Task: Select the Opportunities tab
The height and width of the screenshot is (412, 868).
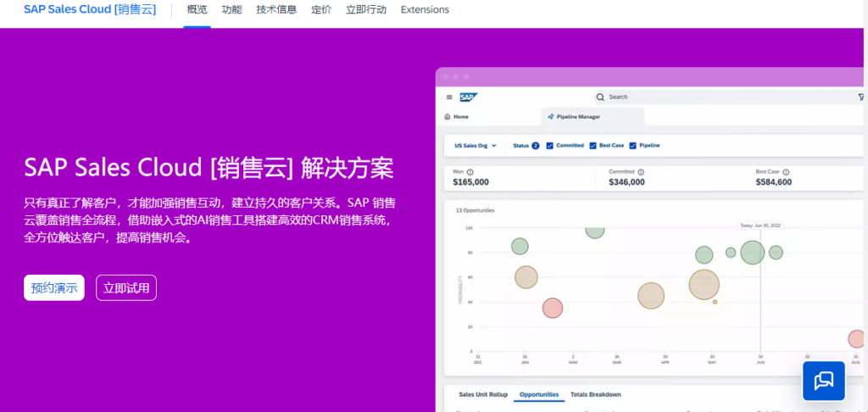Action: point(539,395)
